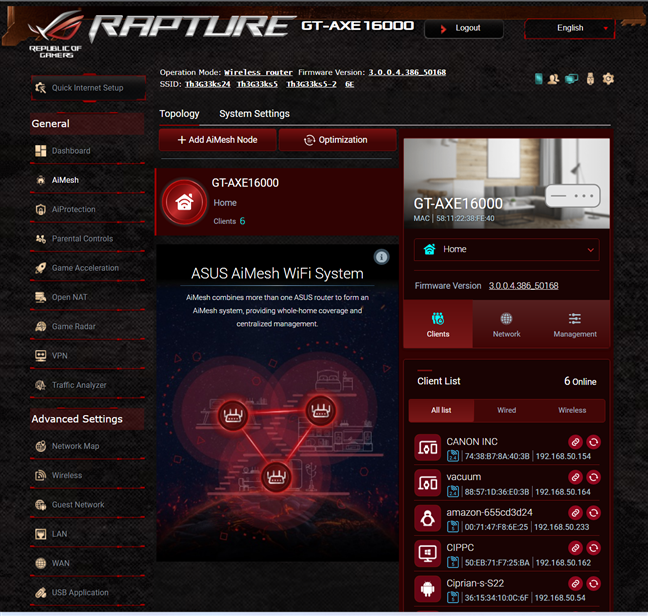
Task: Click link icon for vacuum client
Action: point(575,477)
